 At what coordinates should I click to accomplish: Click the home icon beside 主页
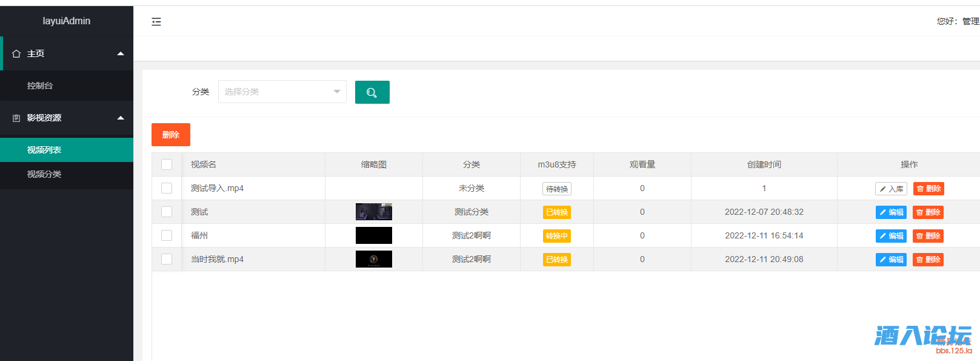(x=16, y=54)
